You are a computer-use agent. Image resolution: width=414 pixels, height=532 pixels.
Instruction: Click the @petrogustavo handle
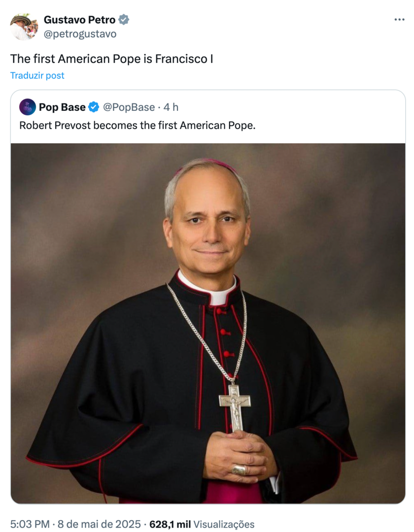coord(80,34)
